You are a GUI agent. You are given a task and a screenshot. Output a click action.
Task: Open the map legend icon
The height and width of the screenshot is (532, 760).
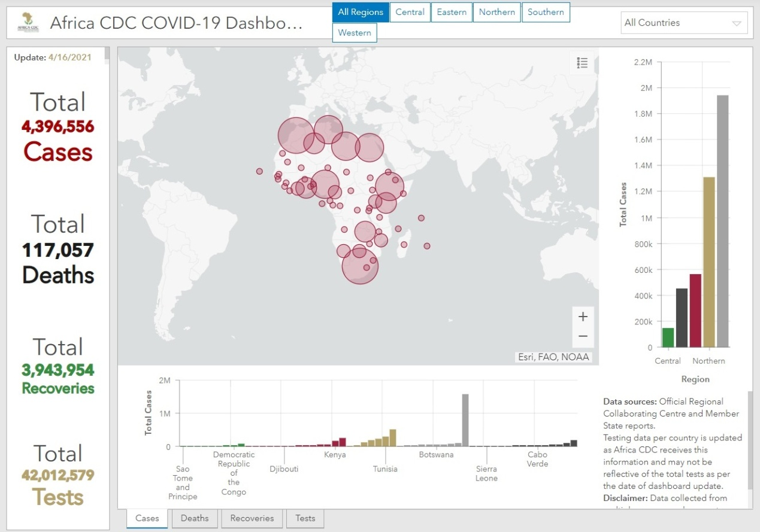[582, 63]
